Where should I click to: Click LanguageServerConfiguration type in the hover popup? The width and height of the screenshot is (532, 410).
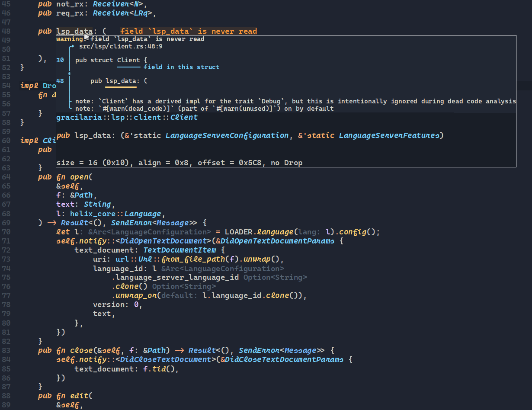[227, 135]
